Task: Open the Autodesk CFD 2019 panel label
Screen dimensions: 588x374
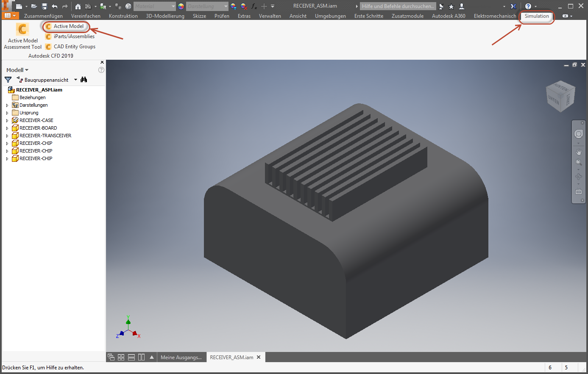Action: click(51, 55)
